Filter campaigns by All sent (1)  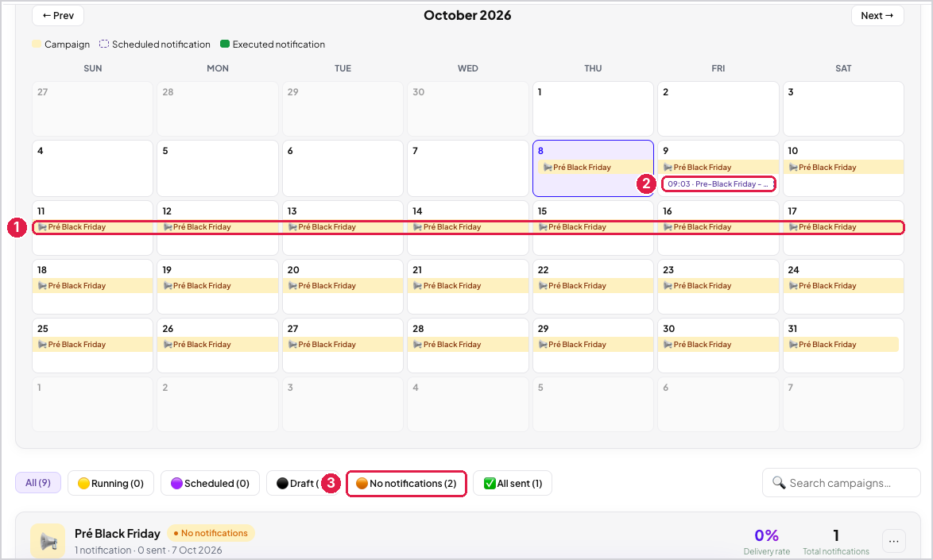[x=513, y=483]
